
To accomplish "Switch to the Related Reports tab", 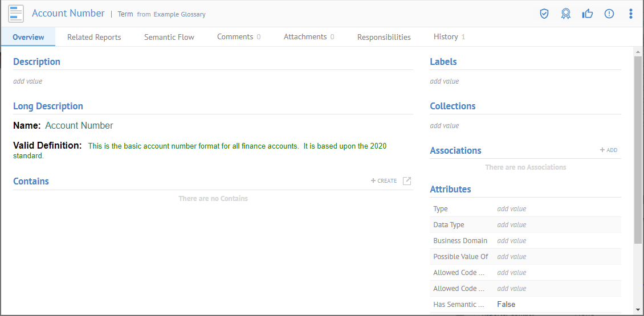I will (94, 37).
